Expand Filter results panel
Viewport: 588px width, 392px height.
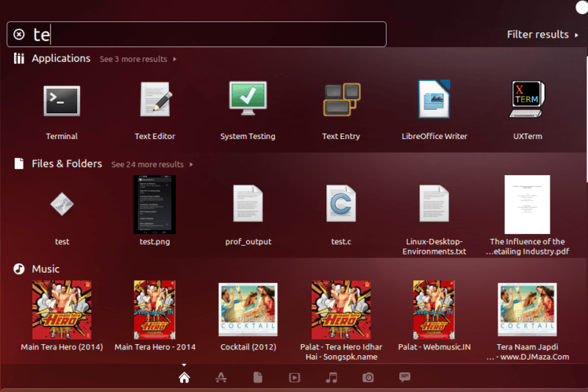click(x=542, y=35)
